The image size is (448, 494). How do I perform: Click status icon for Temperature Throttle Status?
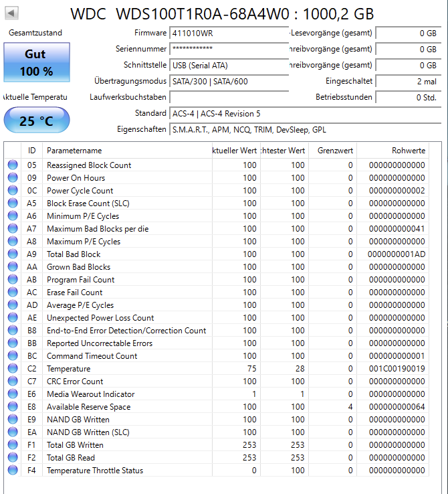[13, 470]
